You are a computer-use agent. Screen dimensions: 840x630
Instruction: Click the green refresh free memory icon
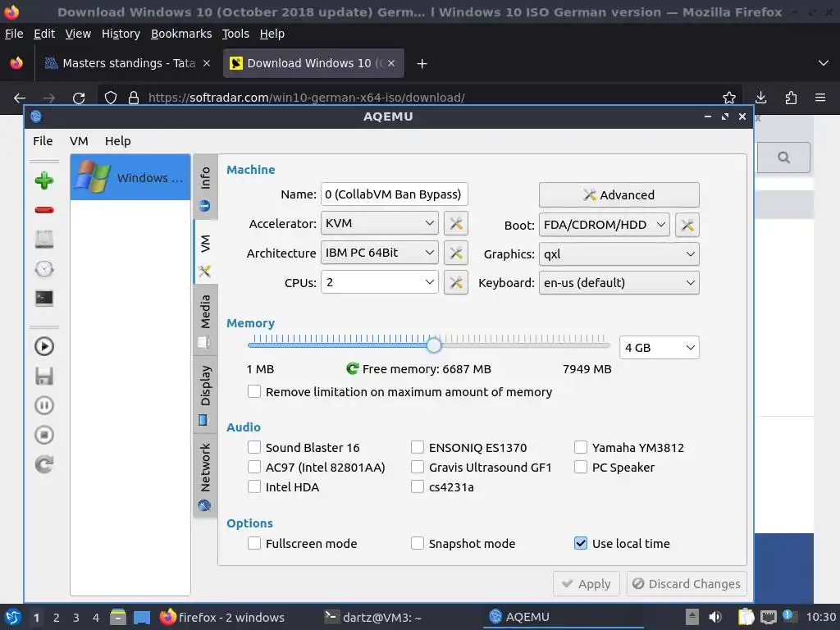pos(352,368)
